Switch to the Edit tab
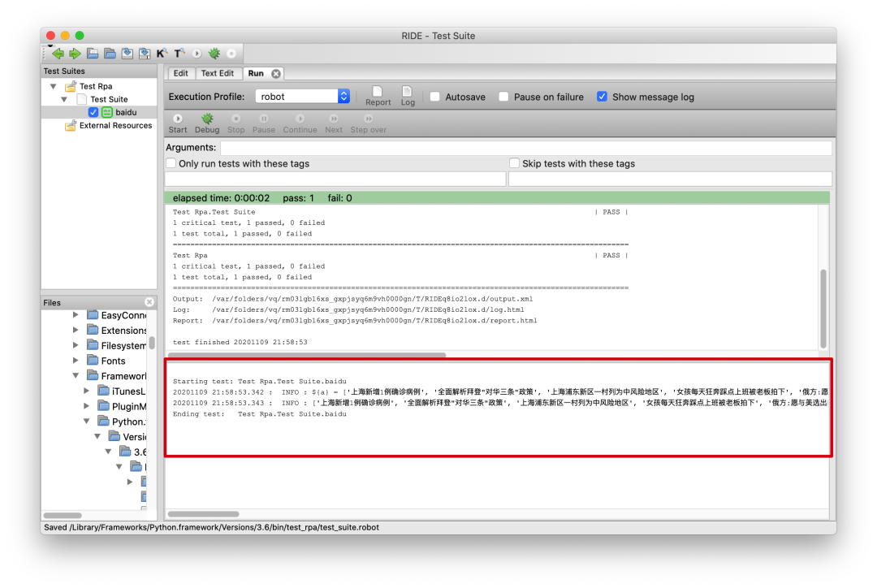The width and height of the screenshot is (877, 588). [x=180, y=73]
